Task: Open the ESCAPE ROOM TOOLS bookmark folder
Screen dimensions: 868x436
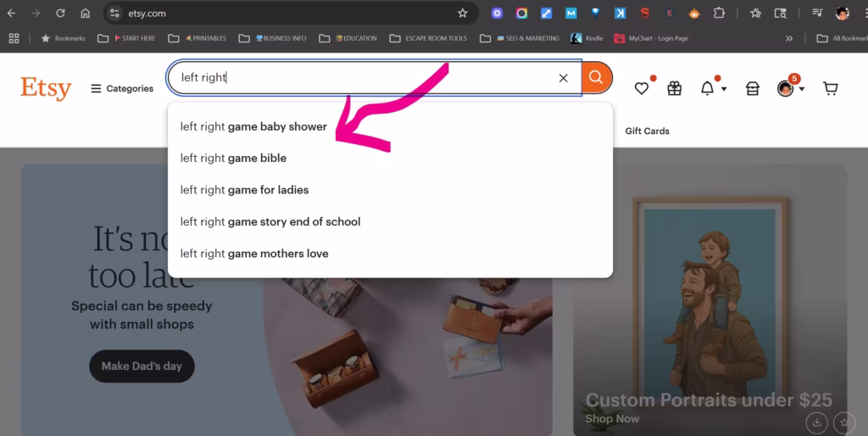Action: pos(428,38)
